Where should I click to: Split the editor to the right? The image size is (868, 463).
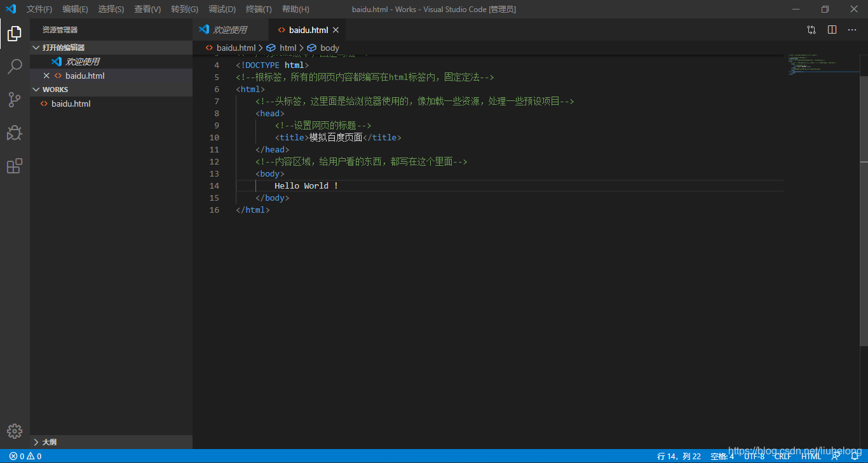click(x=832, y=30)
